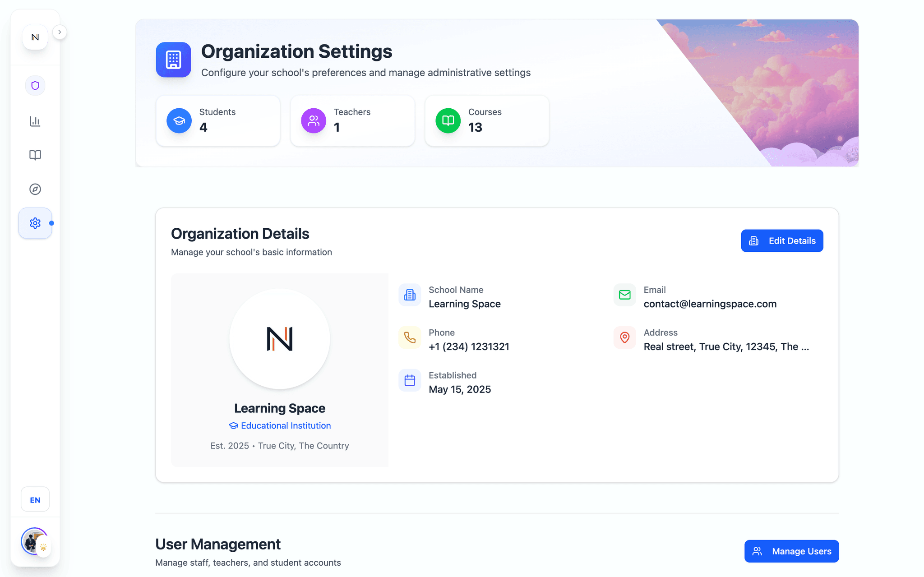
Task: Open the Teachers stat card
Action: pos(352,120)
